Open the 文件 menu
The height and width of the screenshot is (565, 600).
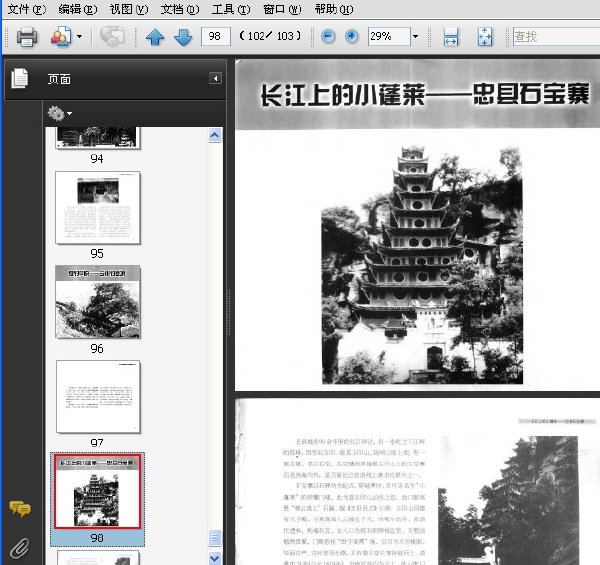coord(26,9)
